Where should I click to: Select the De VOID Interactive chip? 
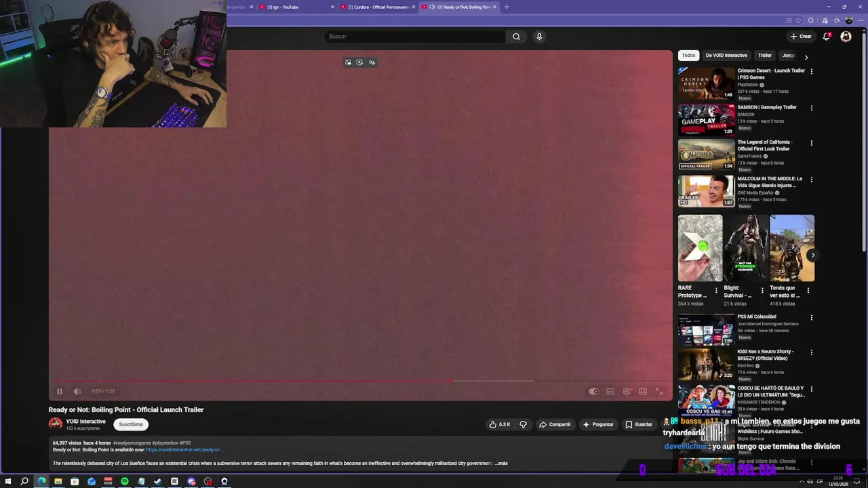click(x=726, y=56)
